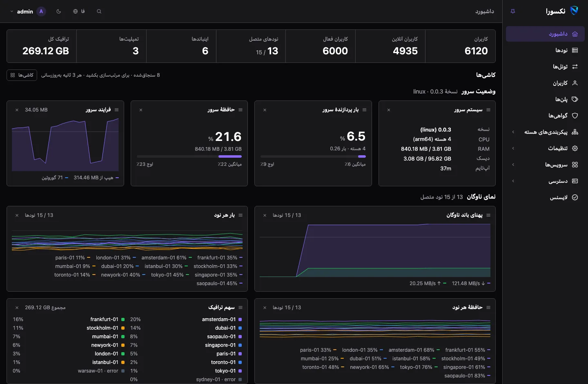Image resolution: width=588 pixels, height=384 pixels.
Task: Close the حافظهٔ سرور tile
Action: [x=141, y=110]
